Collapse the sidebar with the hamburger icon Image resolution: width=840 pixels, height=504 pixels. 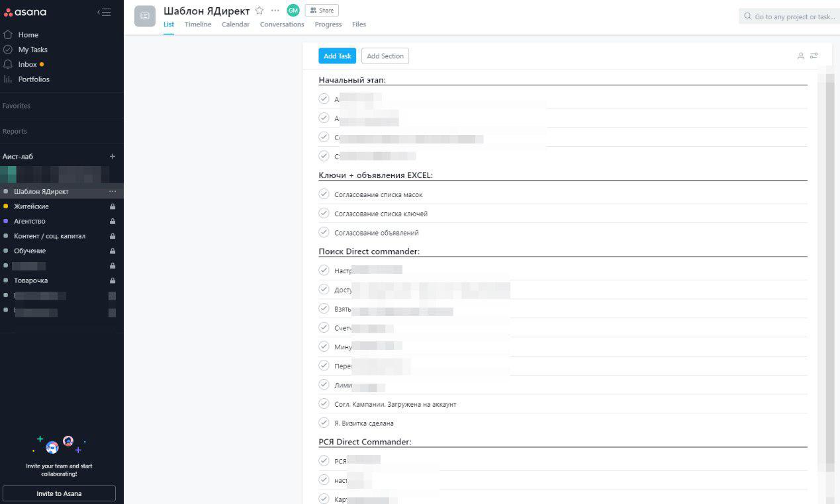coord(104,12)
